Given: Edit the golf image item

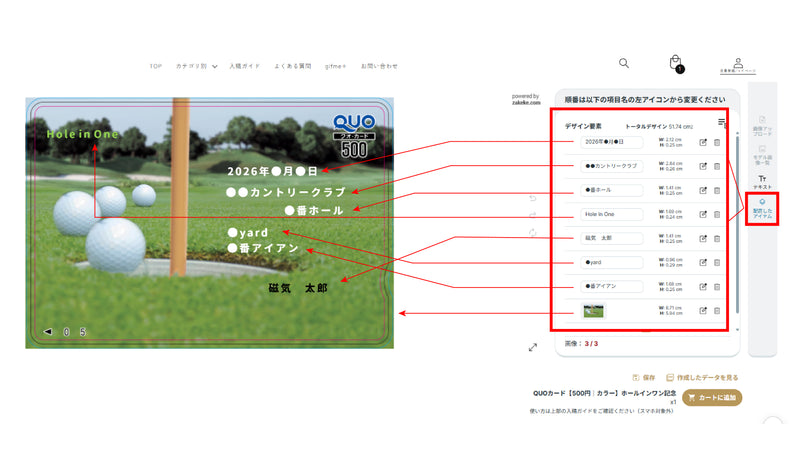Looking at the screenshot, I should tap(703, 311).
